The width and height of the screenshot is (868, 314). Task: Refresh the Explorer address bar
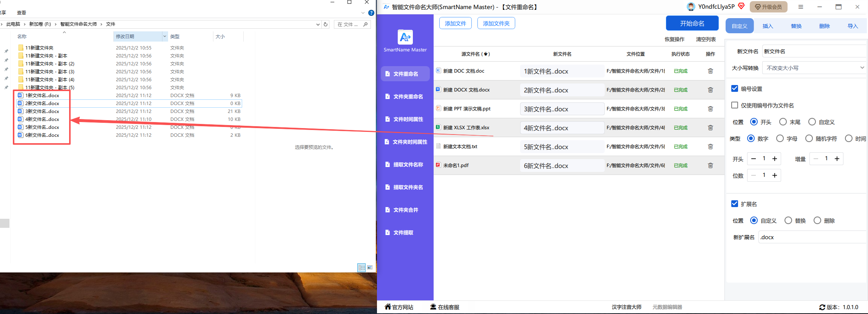click(x=326, y=24)
